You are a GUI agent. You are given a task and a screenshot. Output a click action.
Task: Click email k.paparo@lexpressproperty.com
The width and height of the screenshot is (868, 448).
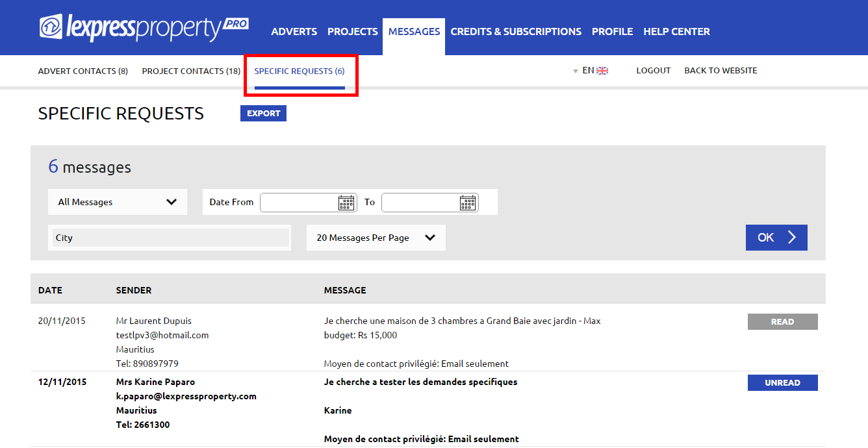[186, 396]
